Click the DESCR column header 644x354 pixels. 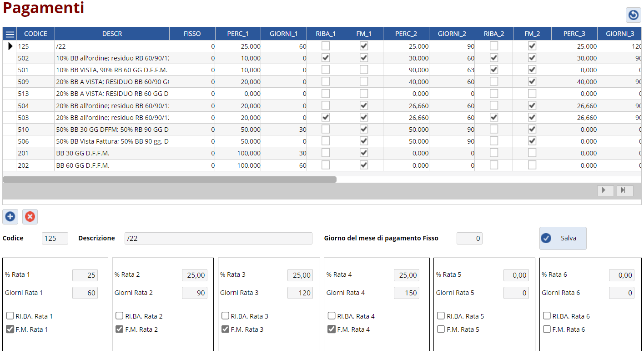[112, 34]
